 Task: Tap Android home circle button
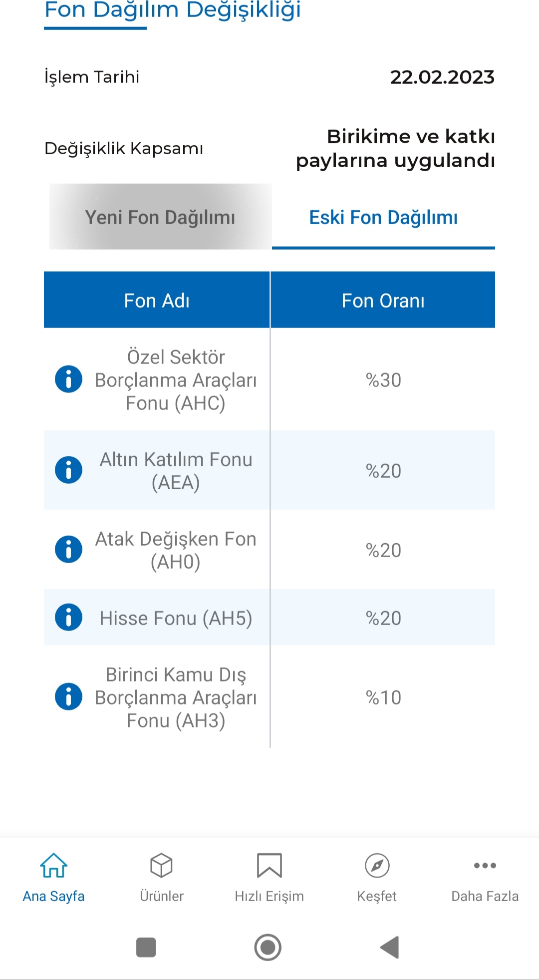pyautogui.click(x=268, y=947)
